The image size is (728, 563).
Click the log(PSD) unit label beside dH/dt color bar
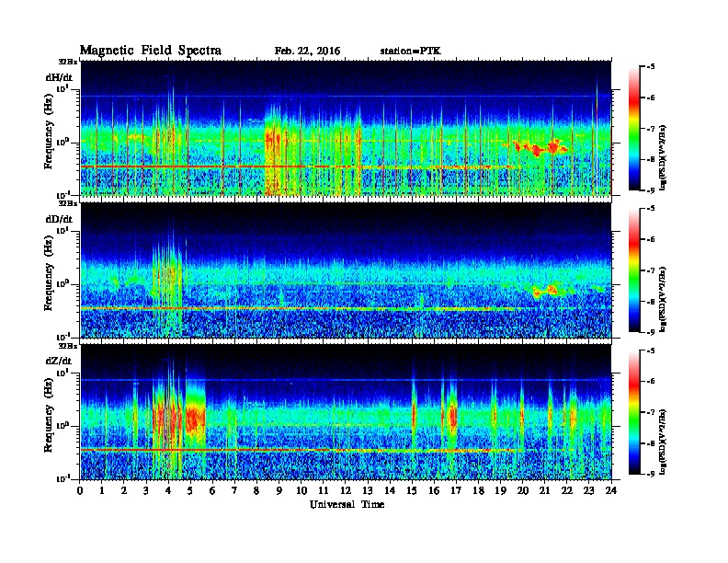pos(664,157)
